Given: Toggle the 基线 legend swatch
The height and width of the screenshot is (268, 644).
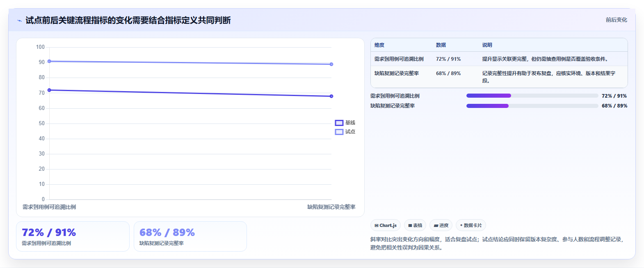Looking at the screenshot, I should click(x=339, y=123).
